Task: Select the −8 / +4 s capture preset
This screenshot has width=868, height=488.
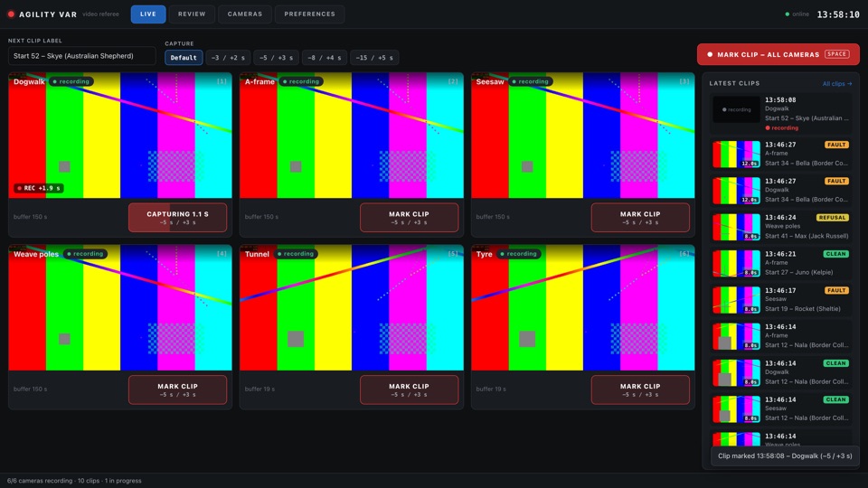Action: tap(325, 58)
